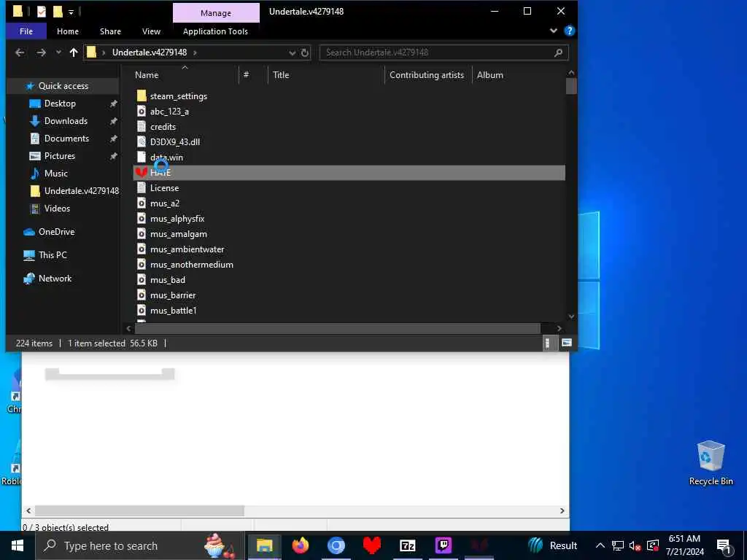Screen dimensions: 747x560
Task: Switch to the Share ribbon tab
Action: click(110, 31)
